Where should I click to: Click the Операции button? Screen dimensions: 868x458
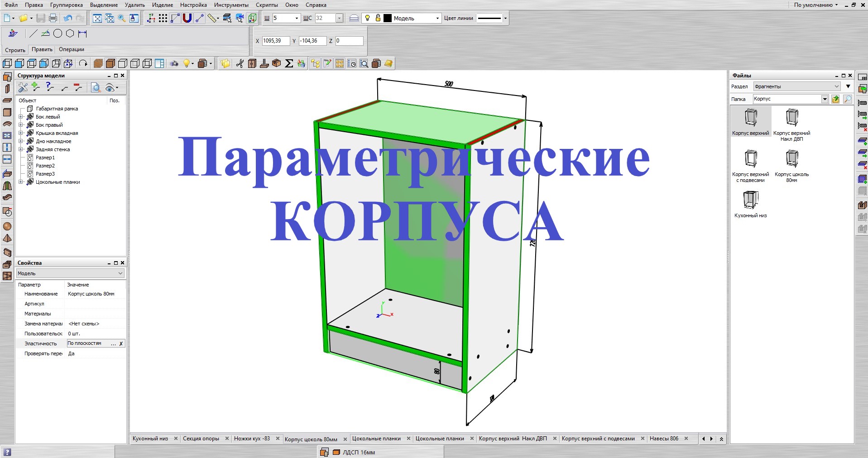tap(71, 49)
